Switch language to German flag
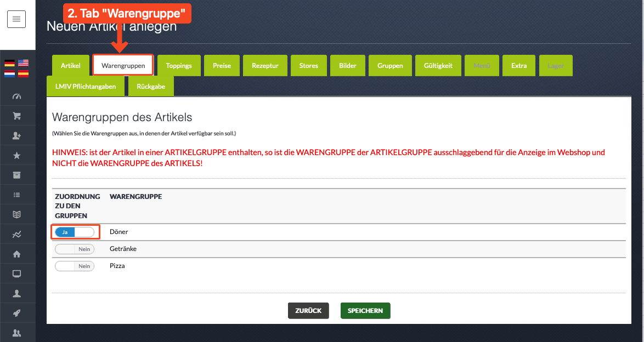Viewport: 644px width, 342px height. click(10, 63)
